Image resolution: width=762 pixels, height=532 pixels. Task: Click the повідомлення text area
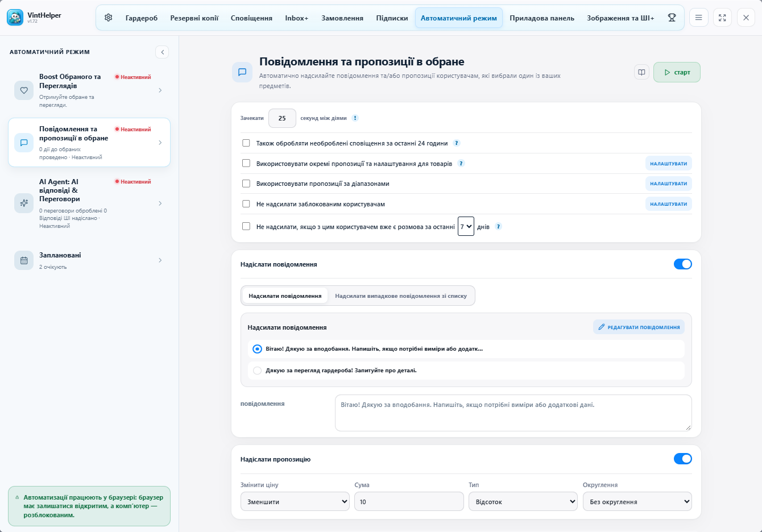tap(513, 413)
